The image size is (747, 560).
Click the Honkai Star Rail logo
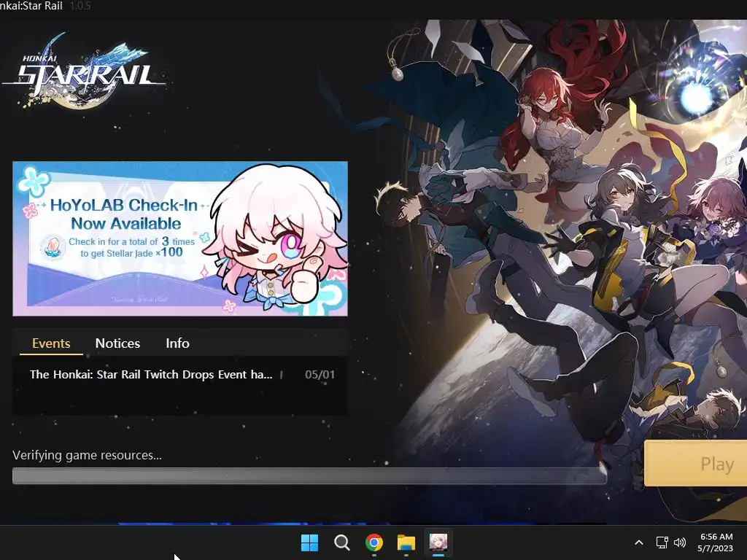[85, 71]
